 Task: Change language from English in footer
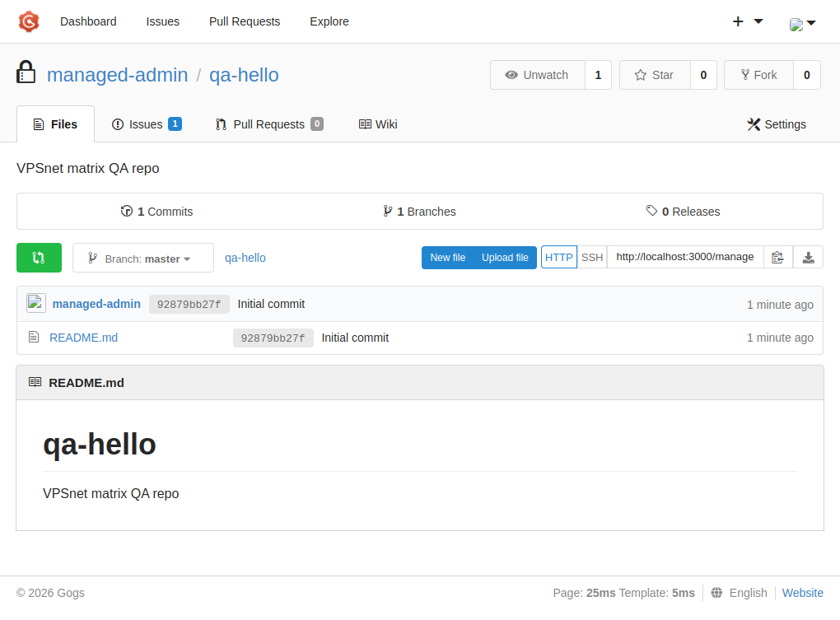[748, 593]
